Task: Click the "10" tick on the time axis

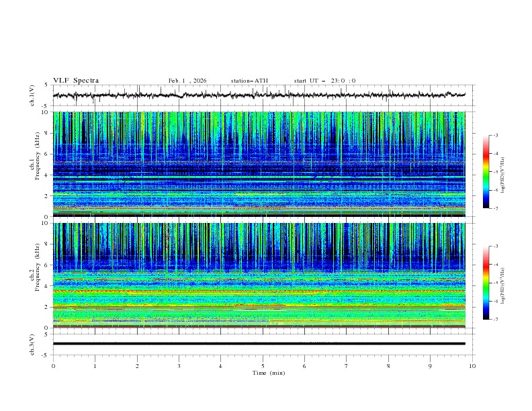Action: 472,366
